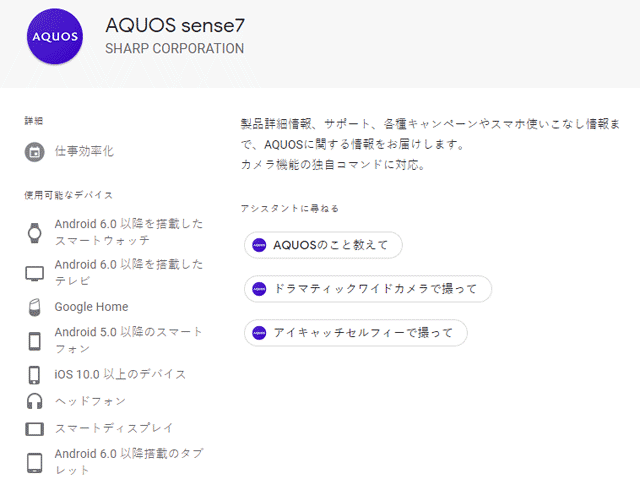The height and width of the screenshot is (501, 640).
Task: Click the 仕事効率化 category icon
Action: click(35, 152)
